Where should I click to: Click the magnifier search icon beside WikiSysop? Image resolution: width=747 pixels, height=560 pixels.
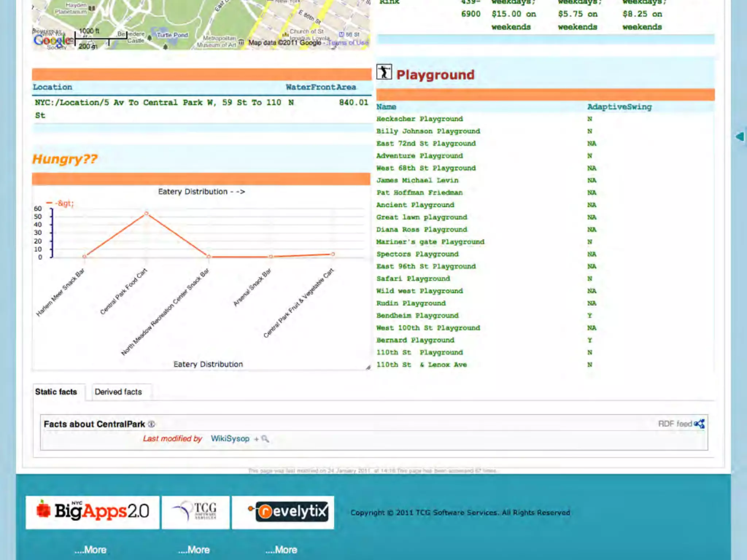(x=265, y=439)
